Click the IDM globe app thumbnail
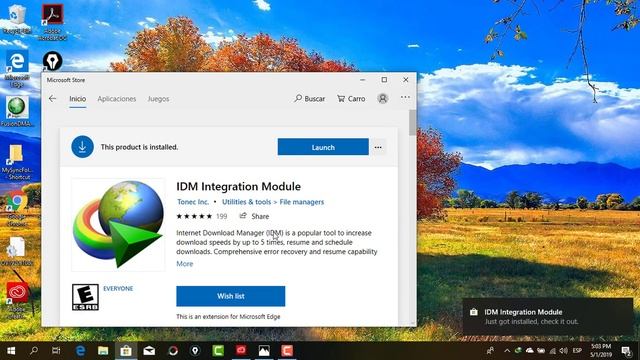This screenshot has width=640, height=360. point(118,224)
